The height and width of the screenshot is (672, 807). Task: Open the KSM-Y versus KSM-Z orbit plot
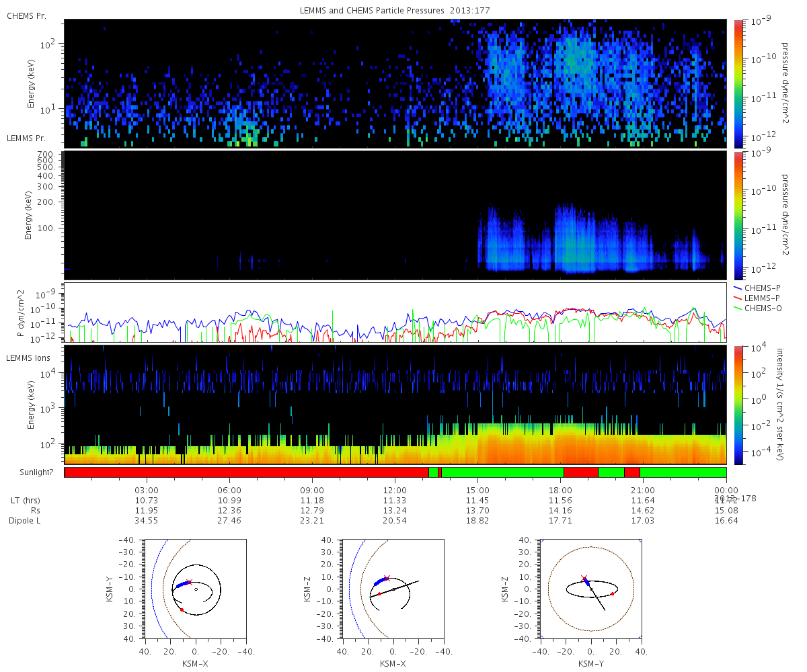pyautogui.click(x=591, y=589)
